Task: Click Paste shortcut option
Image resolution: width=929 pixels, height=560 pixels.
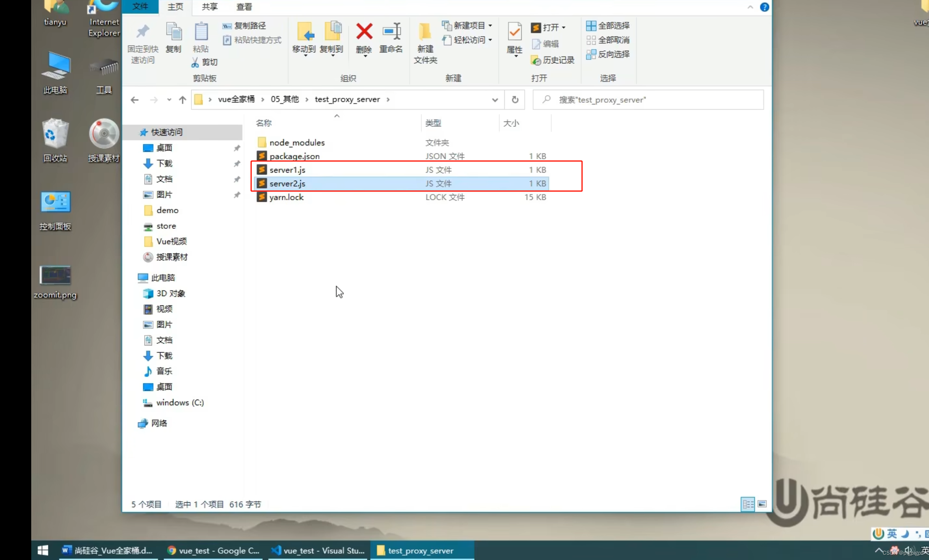Action: tap(252, 40)
